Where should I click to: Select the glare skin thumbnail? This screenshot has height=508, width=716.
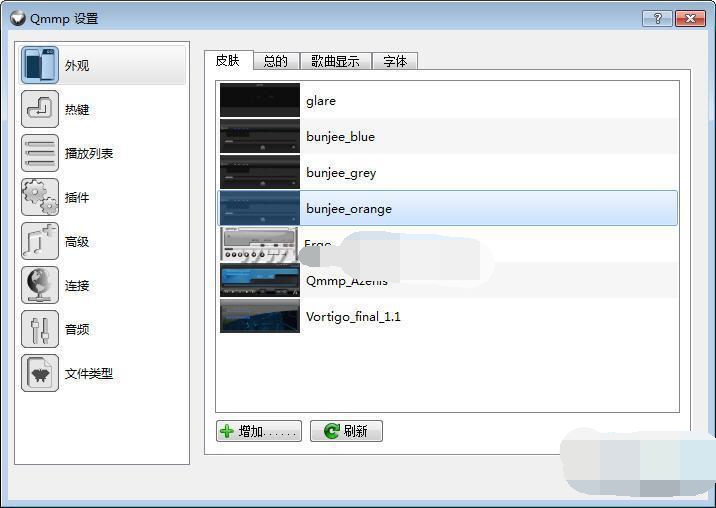[x=260, y=100]
